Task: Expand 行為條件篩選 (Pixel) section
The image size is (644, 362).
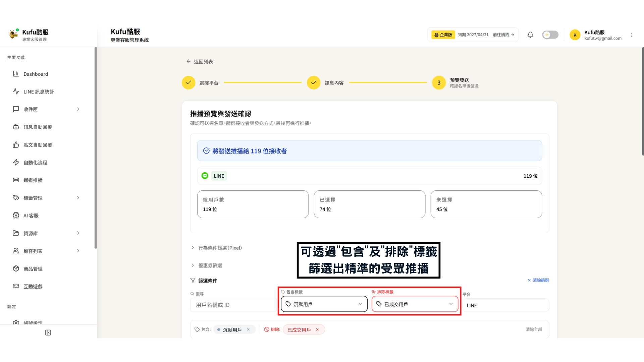Action: 216,248
